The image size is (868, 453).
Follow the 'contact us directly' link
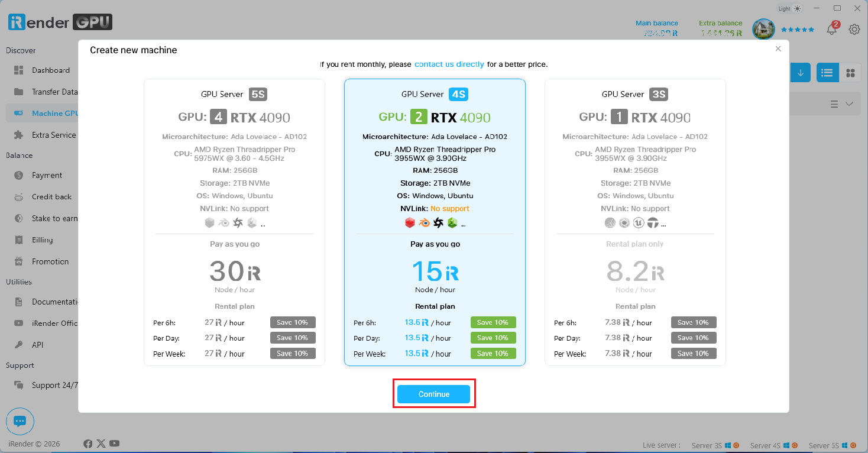point(449,64)
